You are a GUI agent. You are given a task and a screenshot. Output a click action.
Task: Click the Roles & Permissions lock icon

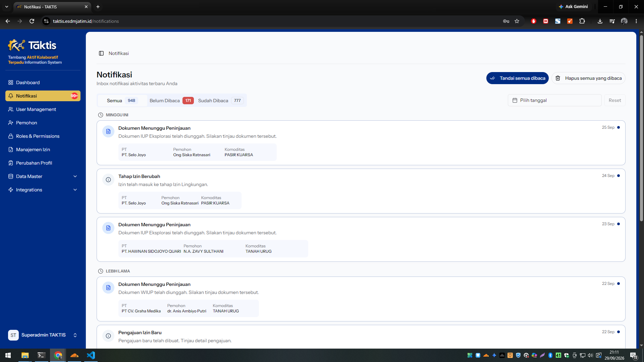11,136
